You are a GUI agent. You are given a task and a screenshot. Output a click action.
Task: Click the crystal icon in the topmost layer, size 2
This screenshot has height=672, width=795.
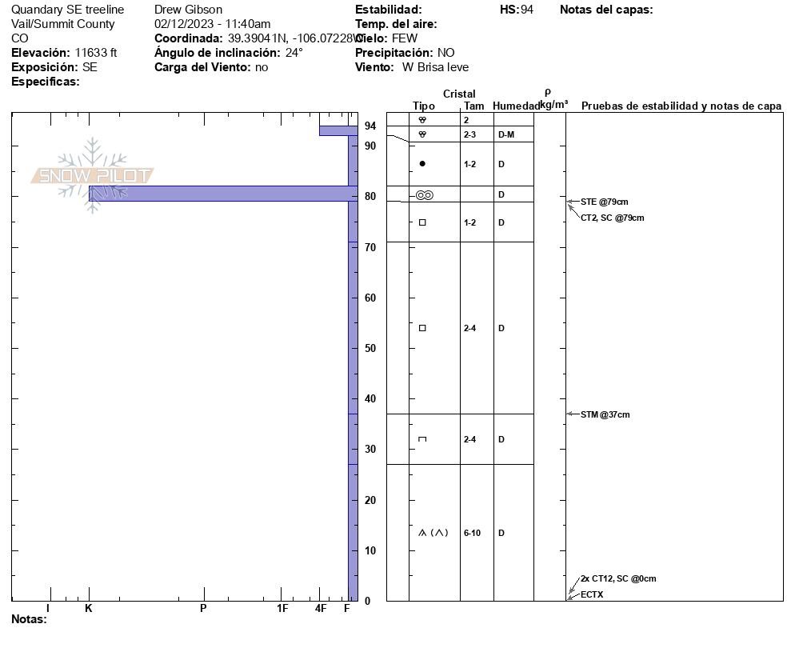pyautogui.click(x=422, y=119)
